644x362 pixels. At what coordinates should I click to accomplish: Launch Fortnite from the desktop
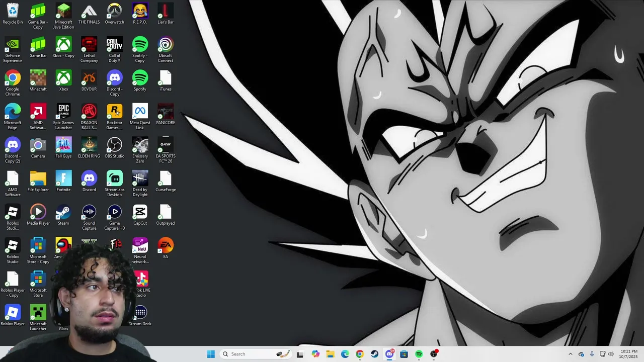click(63, 182)
